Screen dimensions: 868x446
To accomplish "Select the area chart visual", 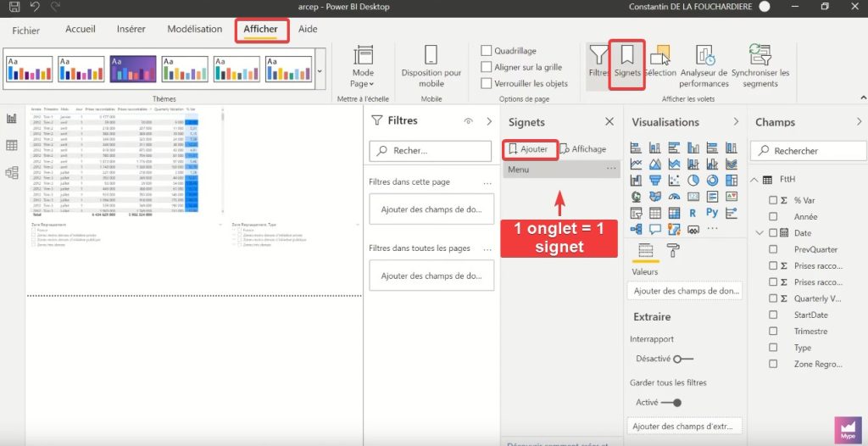I will coord(655,164).
